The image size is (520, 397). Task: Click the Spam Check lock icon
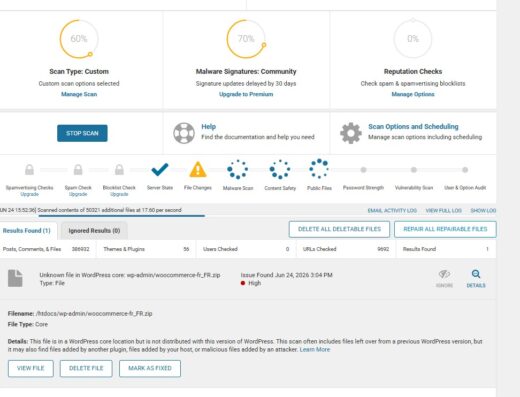coord(78,170)
